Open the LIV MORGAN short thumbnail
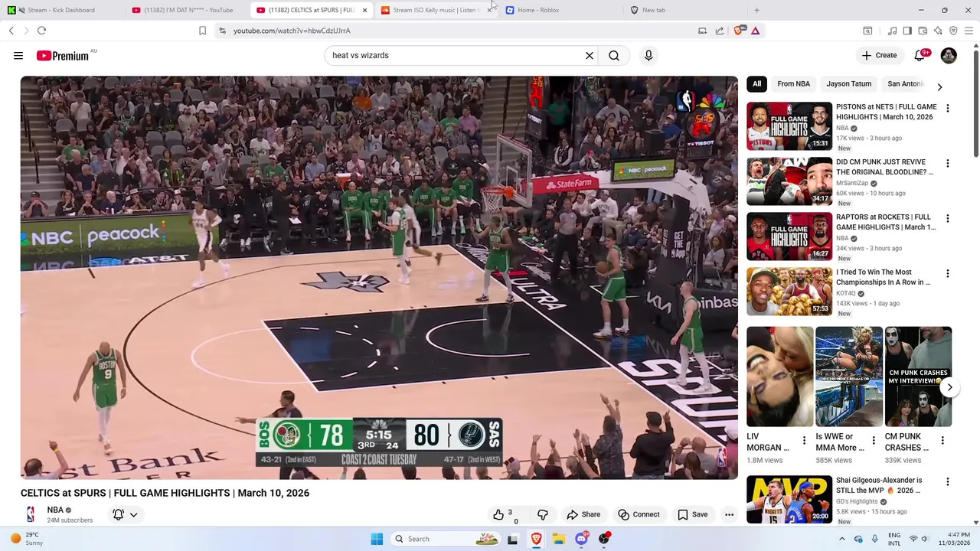The image size is (980, 551). pos(780,377)
